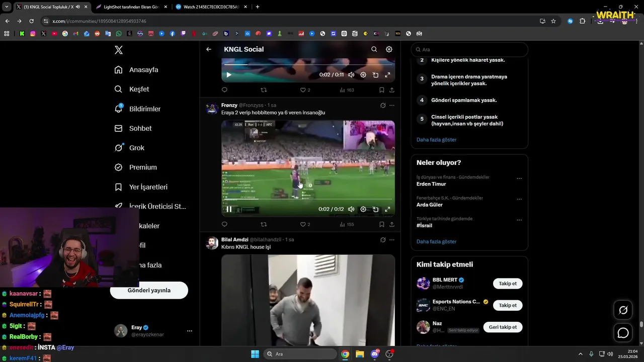Bookmark the post with 163 views
This screenshot has width=644, height=362.
click(x=381, y=90)
